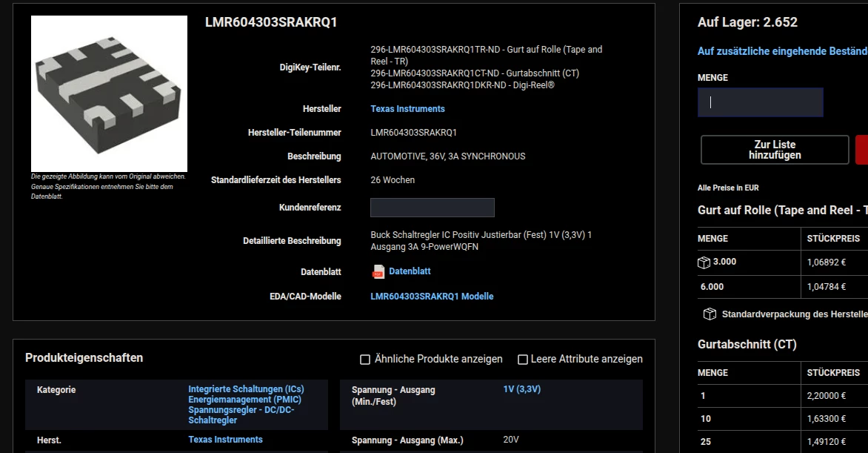Screen dimensions: 868x453
Task: Click the PDF datasheet icon
Action: pos(378,271)
